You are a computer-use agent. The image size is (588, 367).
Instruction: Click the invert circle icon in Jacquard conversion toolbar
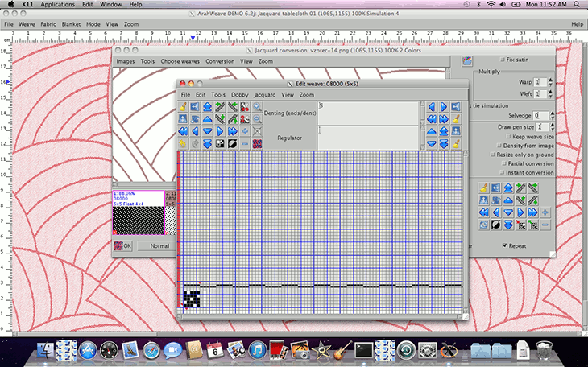click(496, 225)
